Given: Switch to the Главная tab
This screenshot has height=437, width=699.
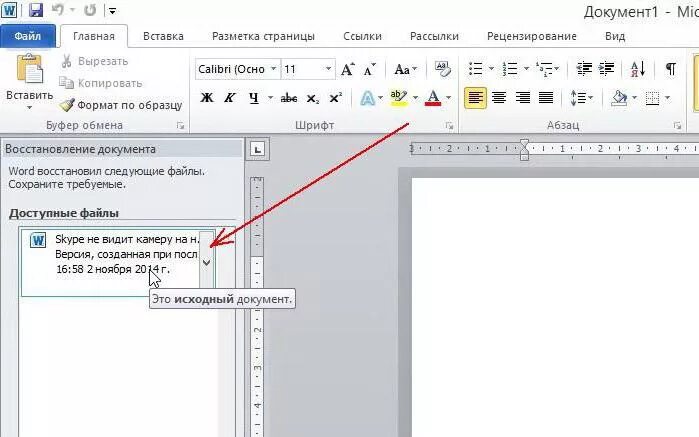Looking at the screenshot, I should click(x=94, y=36).
